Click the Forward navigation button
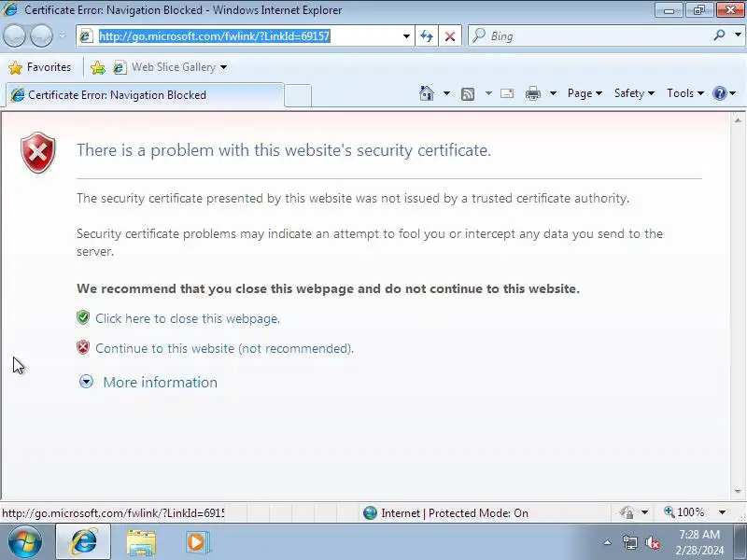Viewport: 747px width, 560px height. pyautogui.click(x=41, y=35)
